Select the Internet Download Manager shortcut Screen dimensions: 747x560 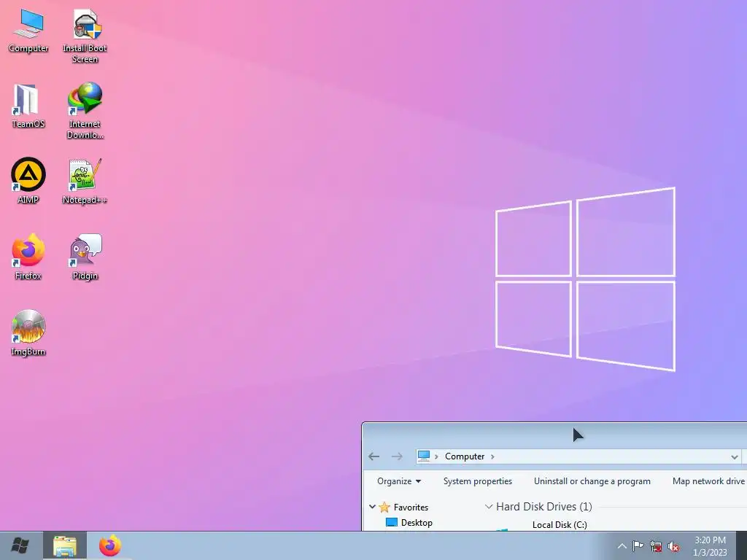click(85, 111)
